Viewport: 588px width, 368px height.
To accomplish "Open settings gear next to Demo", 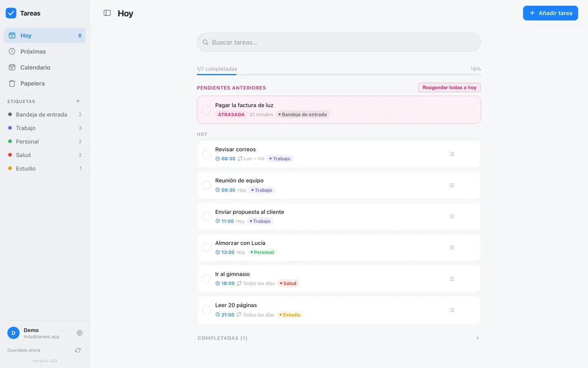I will (x=80, y=333).
